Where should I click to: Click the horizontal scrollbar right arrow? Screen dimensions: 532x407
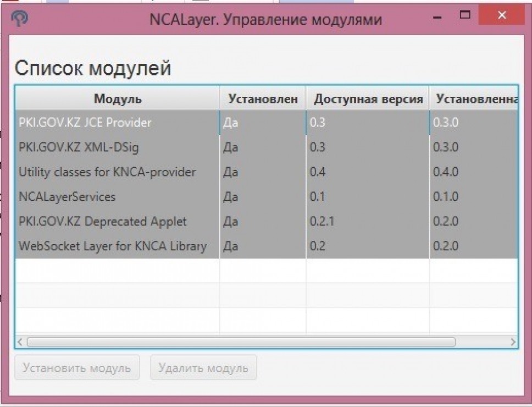coord(513,342)
